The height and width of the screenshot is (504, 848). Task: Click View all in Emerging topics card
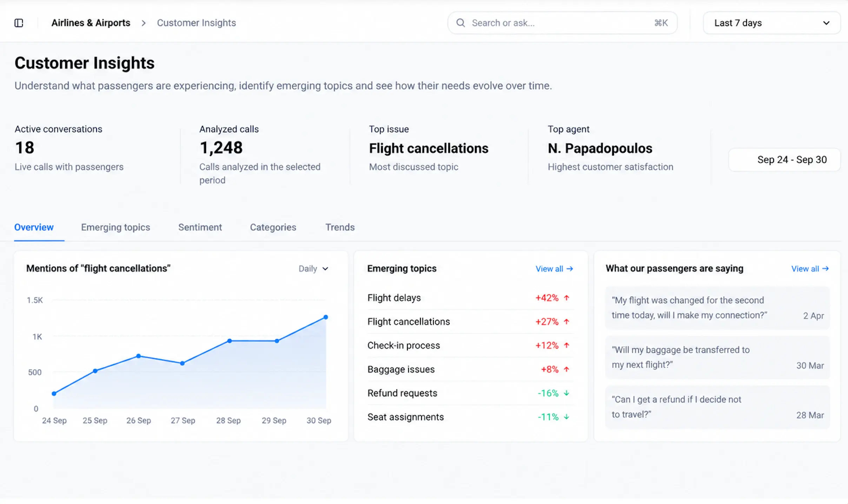click(x=554, y=269)
